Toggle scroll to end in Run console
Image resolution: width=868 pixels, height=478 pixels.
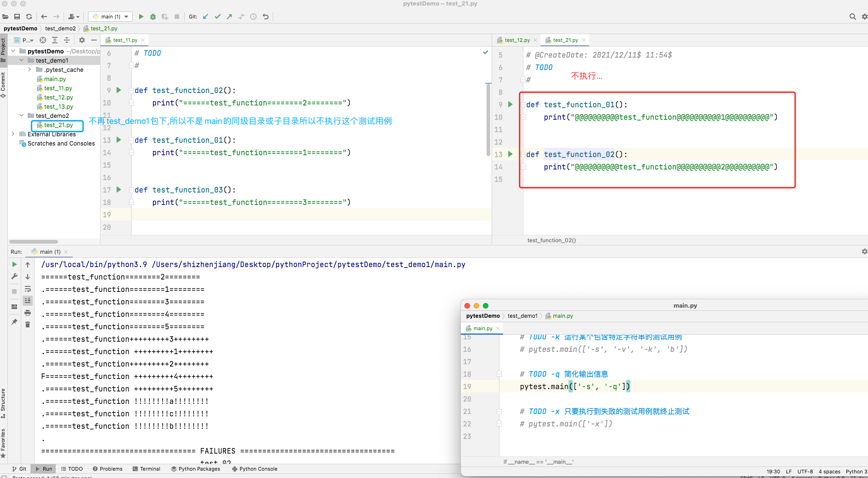(28, 301)
